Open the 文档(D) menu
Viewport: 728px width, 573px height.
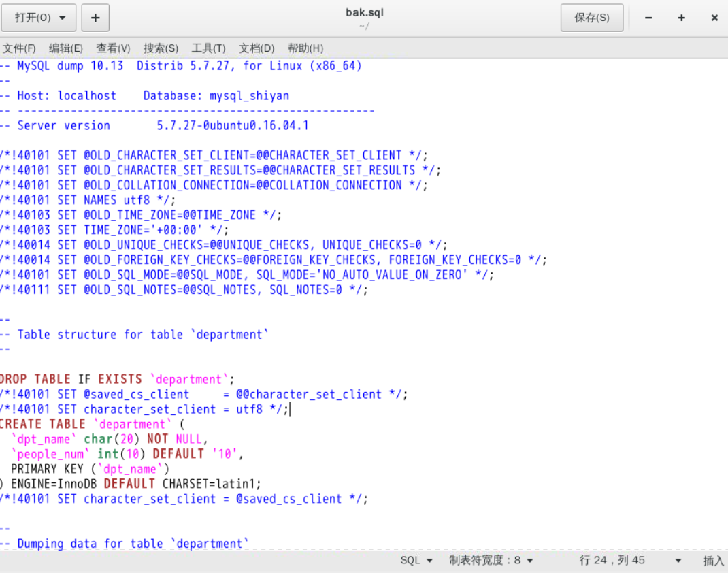click(257, 48)
